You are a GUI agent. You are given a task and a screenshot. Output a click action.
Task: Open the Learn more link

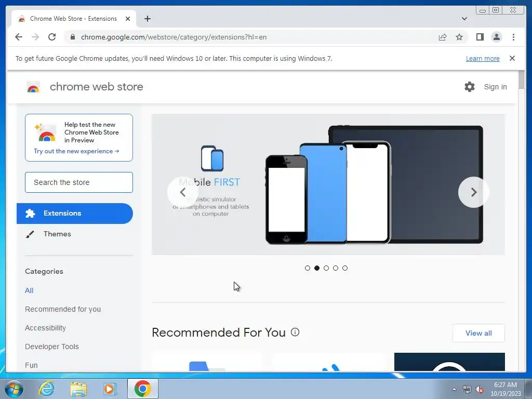click(x=483, y=58)
